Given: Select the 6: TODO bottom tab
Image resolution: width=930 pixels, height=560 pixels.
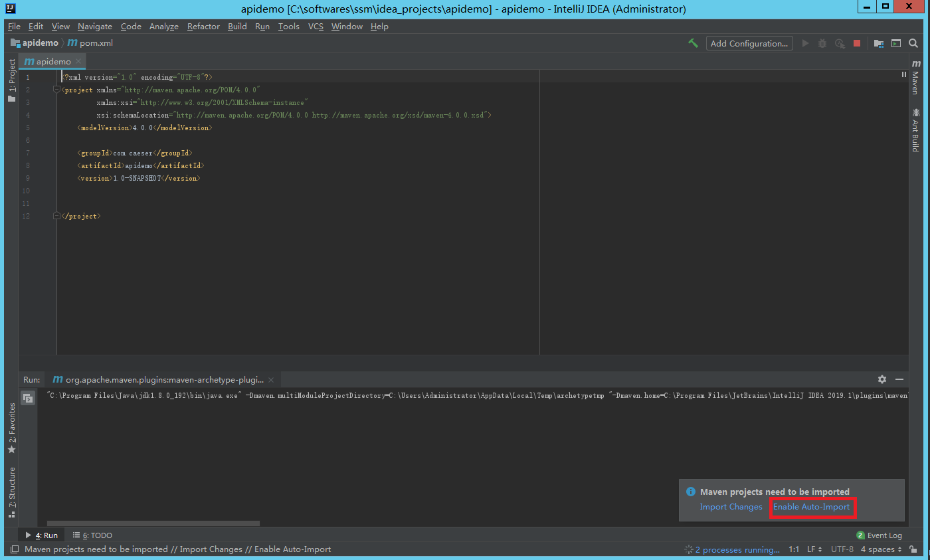Looking at the screenshot, I should pos(92,535).
